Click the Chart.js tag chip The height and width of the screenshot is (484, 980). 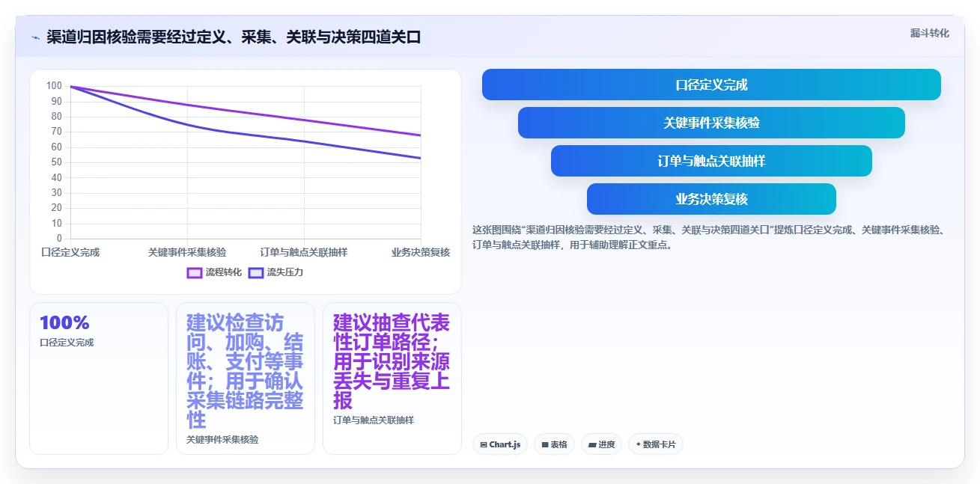click(500, 444)
